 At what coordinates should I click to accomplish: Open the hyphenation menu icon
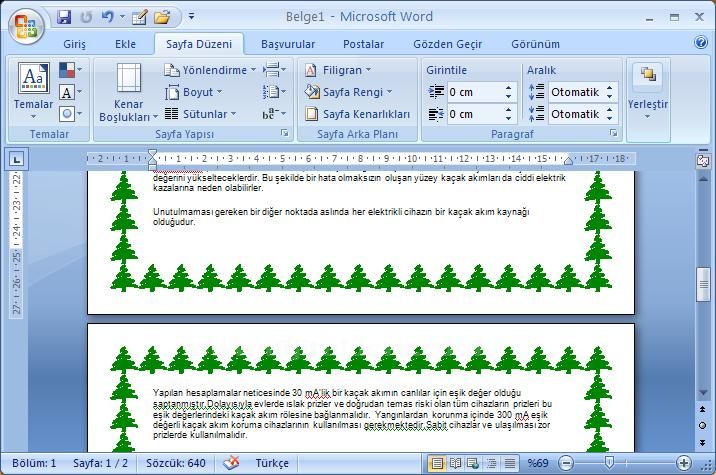274,114
